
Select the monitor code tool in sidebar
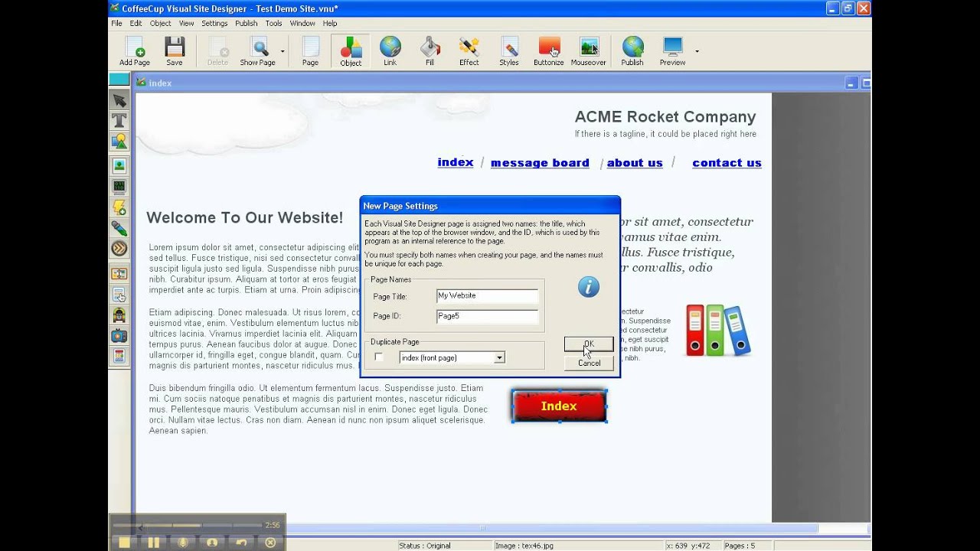(x=119, y=186)
